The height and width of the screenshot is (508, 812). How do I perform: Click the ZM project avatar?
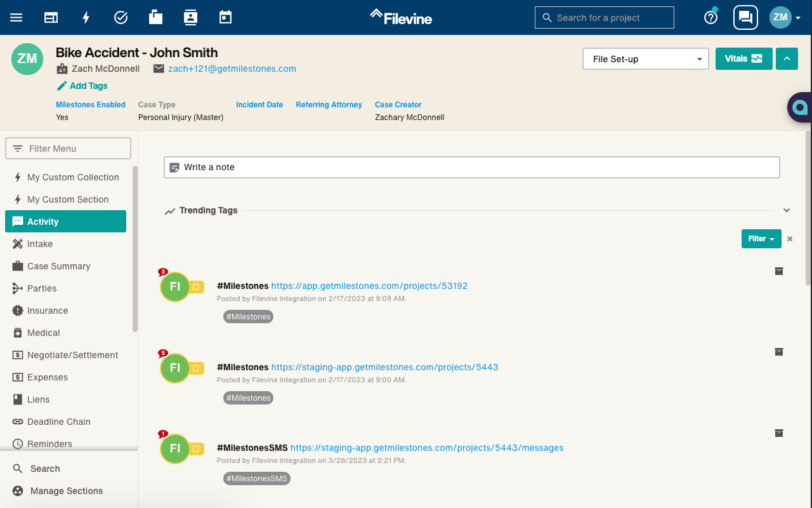[x=27, y=59]
